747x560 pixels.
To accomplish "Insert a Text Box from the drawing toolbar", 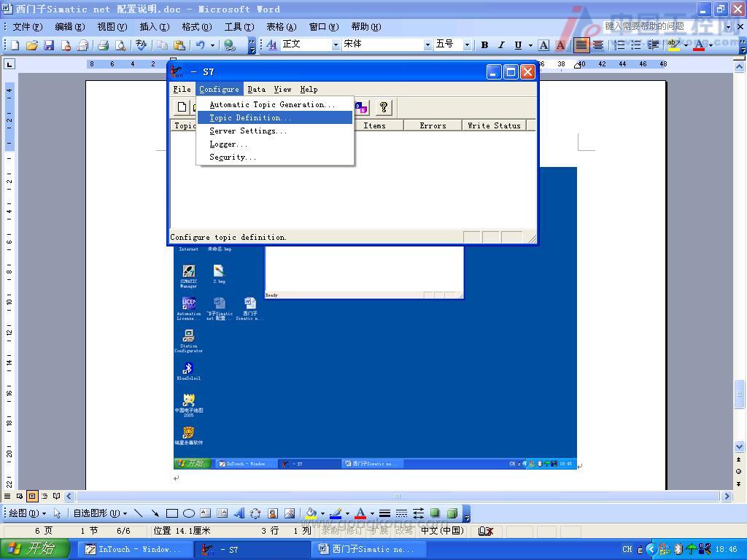I will coord(205,513).
